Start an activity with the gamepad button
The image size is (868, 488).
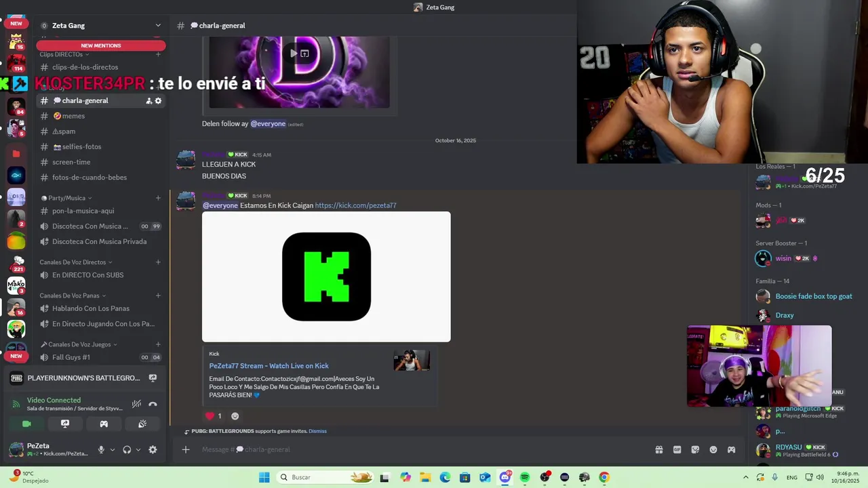click(x=104, y=424)
